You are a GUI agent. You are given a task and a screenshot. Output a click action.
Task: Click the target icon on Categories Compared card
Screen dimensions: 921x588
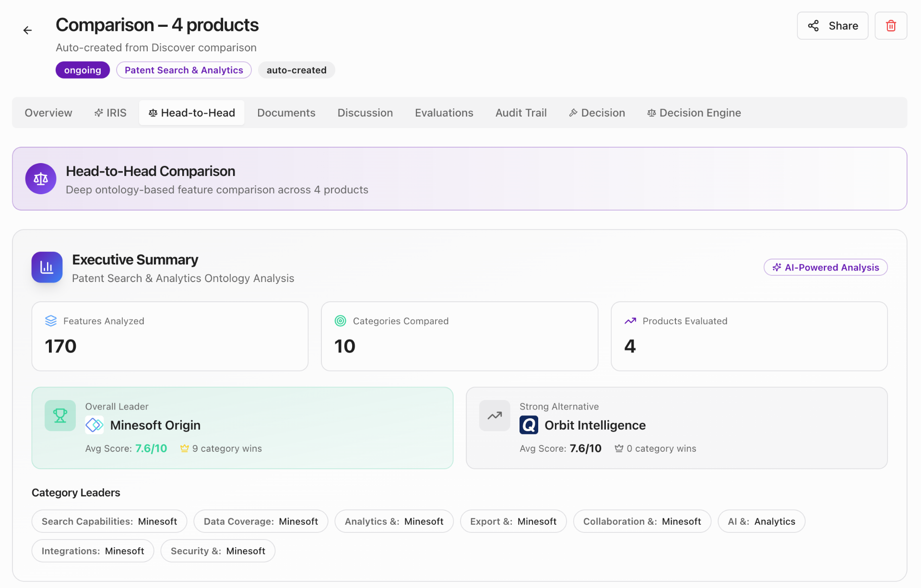[x=341, y=321]
